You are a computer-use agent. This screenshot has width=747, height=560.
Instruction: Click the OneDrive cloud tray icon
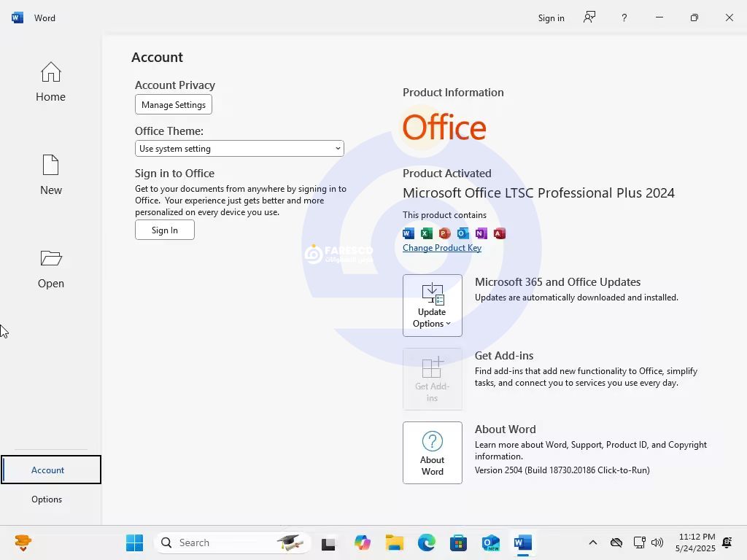(x=616, y=542)
